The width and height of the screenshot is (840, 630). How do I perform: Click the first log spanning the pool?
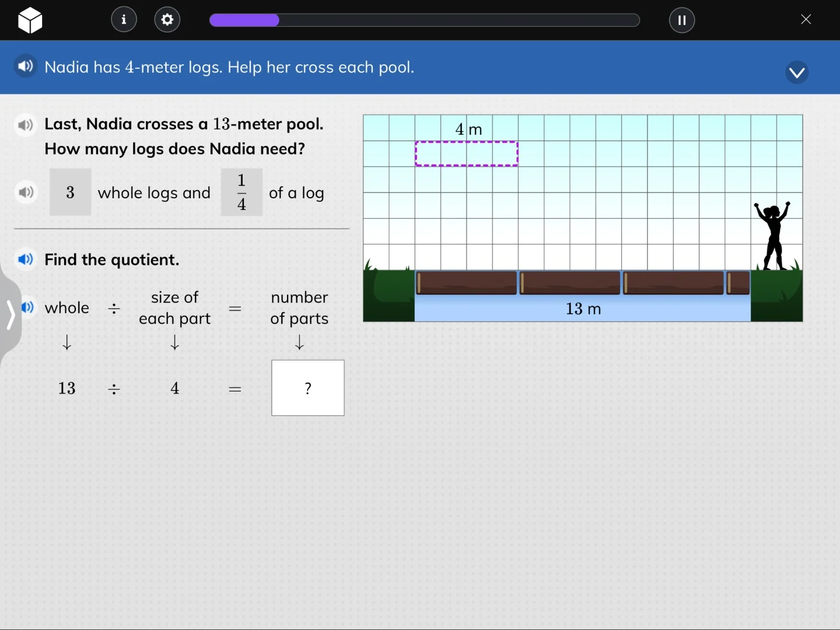pos(466,282)
